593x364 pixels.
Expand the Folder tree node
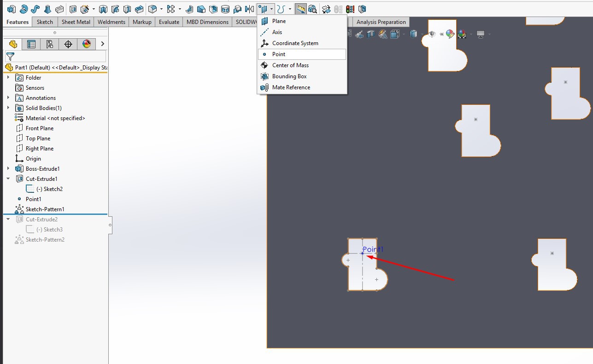pyautogui.click(x=8, y=78)
